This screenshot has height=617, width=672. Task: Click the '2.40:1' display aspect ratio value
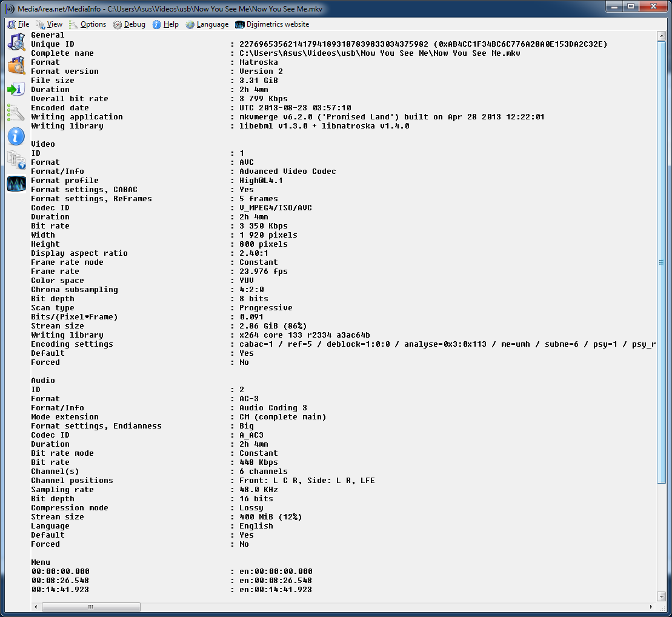pyautogui.click(x=254, y=253)
